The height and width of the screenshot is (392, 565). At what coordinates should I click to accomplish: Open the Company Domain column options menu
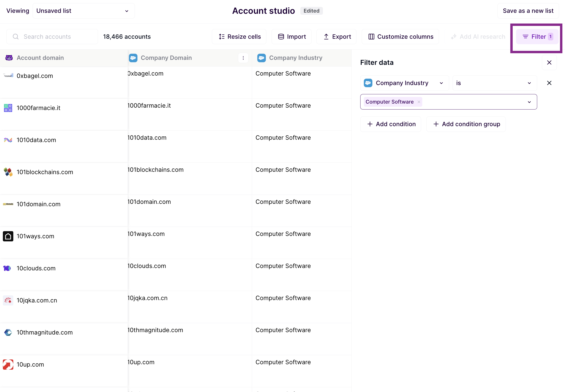pos(243,58)
